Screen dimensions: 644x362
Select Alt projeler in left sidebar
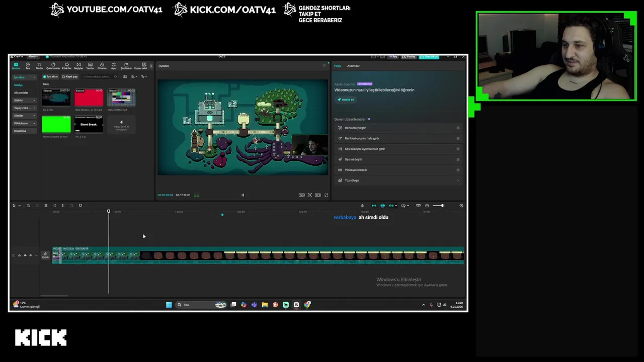[21, 93]
